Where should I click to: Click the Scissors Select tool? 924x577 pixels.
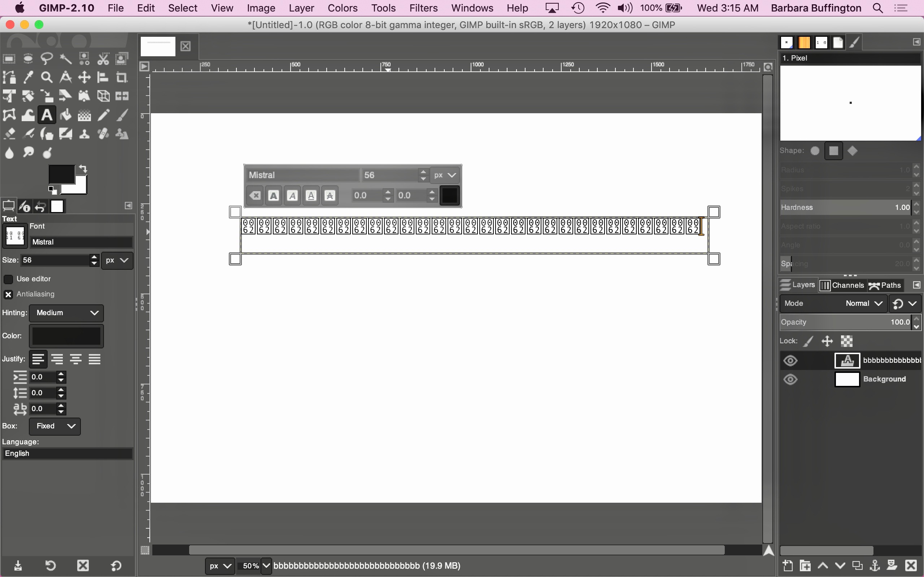(103, 59)
